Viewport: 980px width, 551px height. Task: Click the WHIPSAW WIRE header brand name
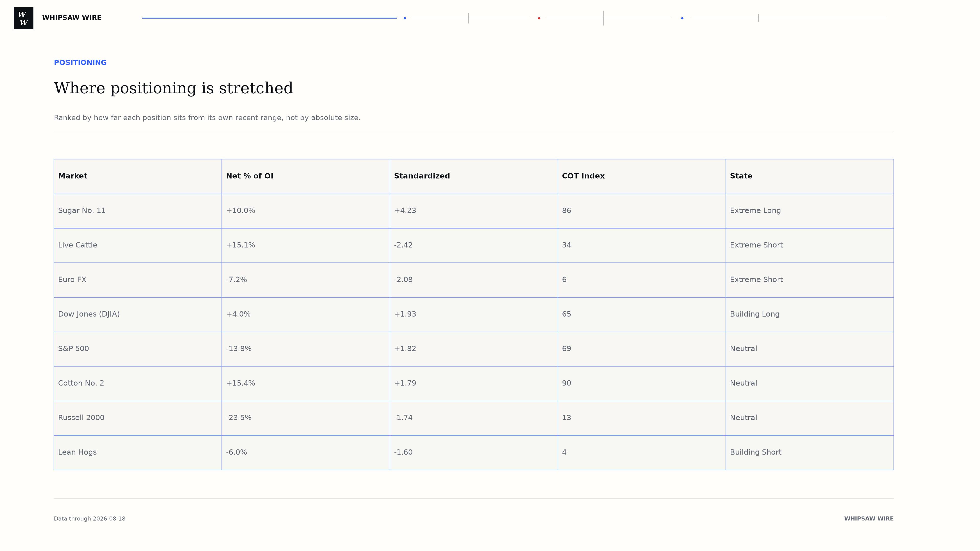(x=71, y=18)
